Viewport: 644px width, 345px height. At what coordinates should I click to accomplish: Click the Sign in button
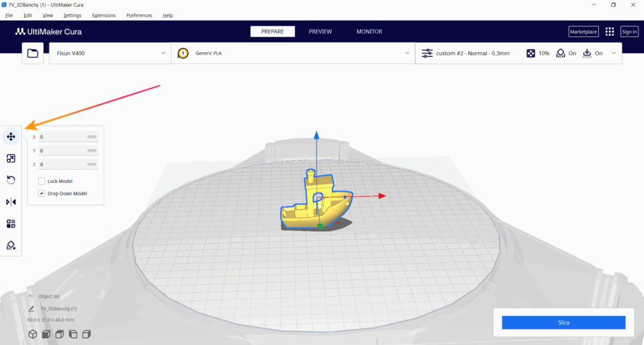pos(629,31)
